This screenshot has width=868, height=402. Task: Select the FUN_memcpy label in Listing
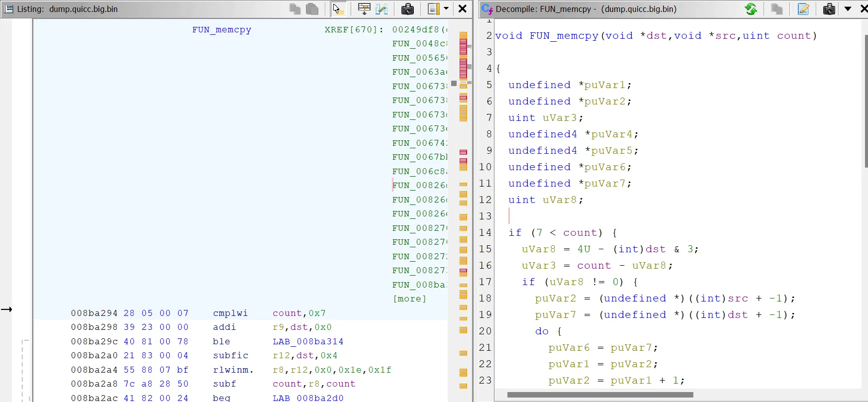(x=221, y=30)
